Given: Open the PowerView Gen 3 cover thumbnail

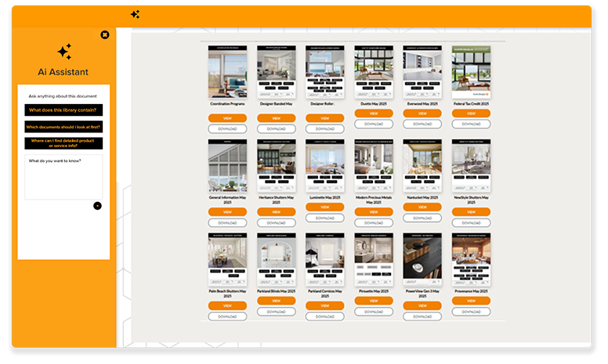Looking at the screenshot, I should [x=422, y=259].
